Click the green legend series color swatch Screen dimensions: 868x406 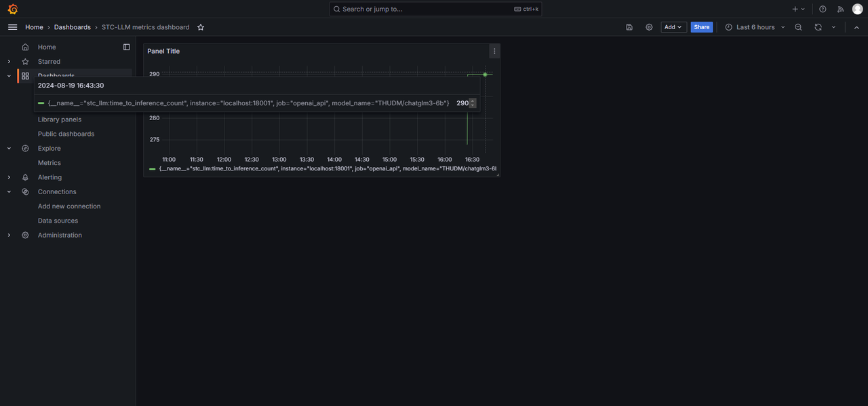(153, 168)
